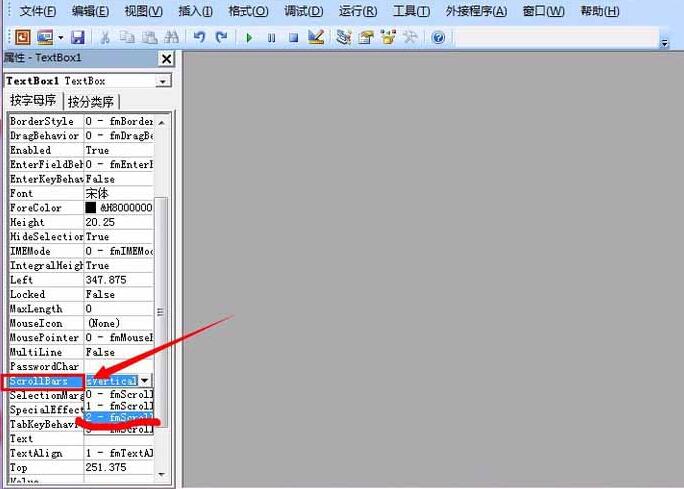The width and height of the screenshot is (684, 489).
Task: Click the View Microsoft Excel icon
Action: 22,37
